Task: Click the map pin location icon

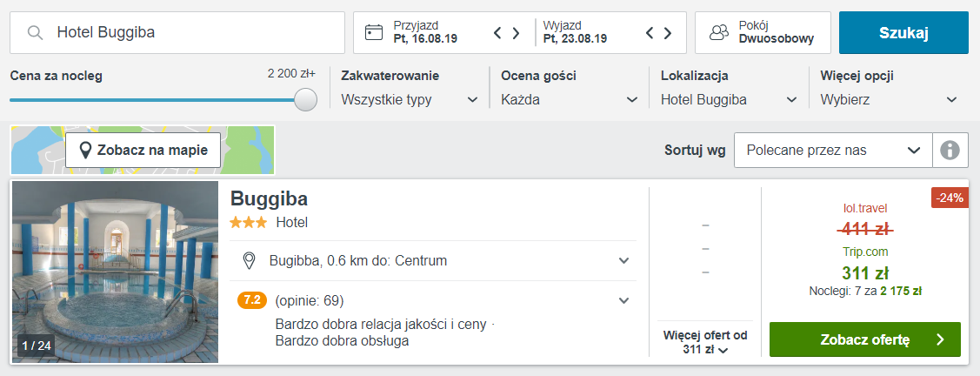Action: pos(86,151)
